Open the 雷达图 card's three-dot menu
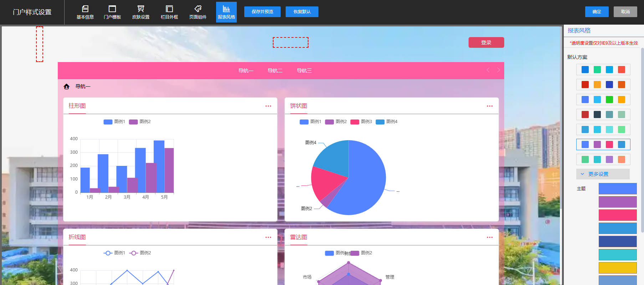Viewport: 644px width, 285px height. coord(490,237)
